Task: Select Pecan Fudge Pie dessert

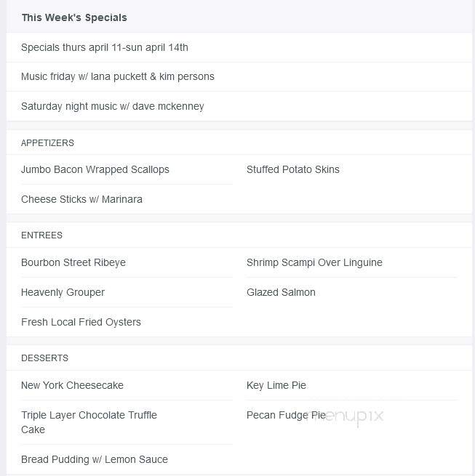Action: tap(286, 415)
